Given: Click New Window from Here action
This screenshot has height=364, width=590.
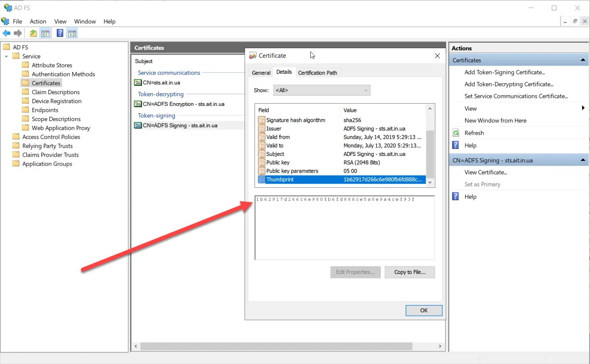Looking at the screenshot, I should click(x=495, y=120).
